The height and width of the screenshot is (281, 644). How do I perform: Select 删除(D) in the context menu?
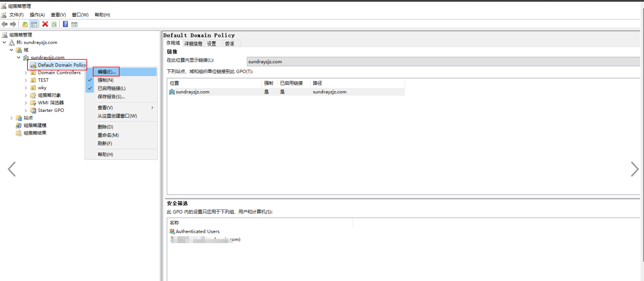(x=105, y=127)
